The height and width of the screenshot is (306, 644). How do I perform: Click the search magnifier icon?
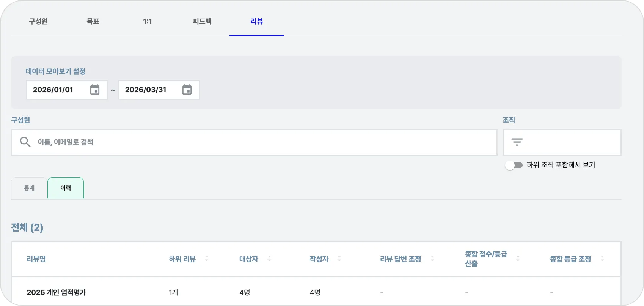(x=25, y=142)
